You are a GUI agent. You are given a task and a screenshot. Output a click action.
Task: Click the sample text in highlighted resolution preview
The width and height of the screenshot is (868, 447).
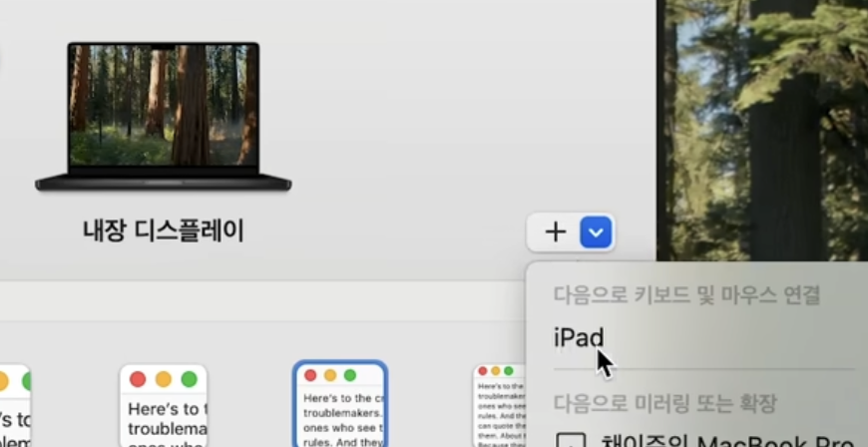point(340,419)
